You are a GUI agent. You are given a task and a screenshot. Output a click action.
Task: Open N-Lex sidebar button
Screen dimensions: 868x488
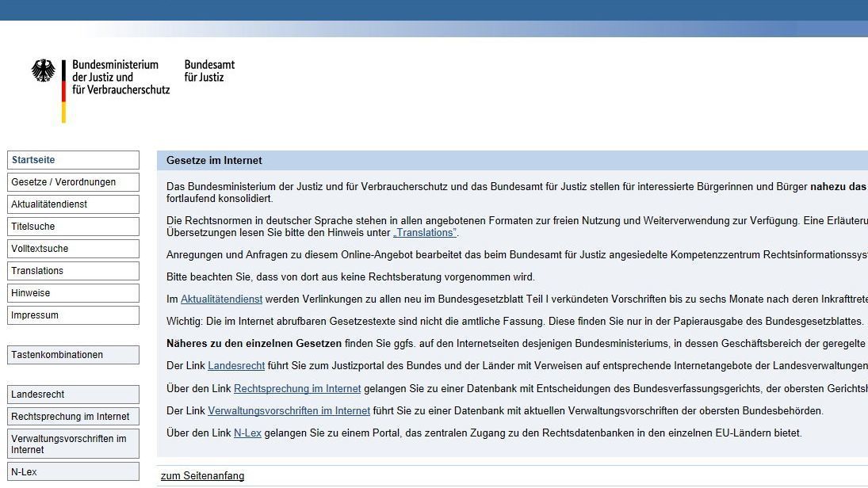(73, 472)
